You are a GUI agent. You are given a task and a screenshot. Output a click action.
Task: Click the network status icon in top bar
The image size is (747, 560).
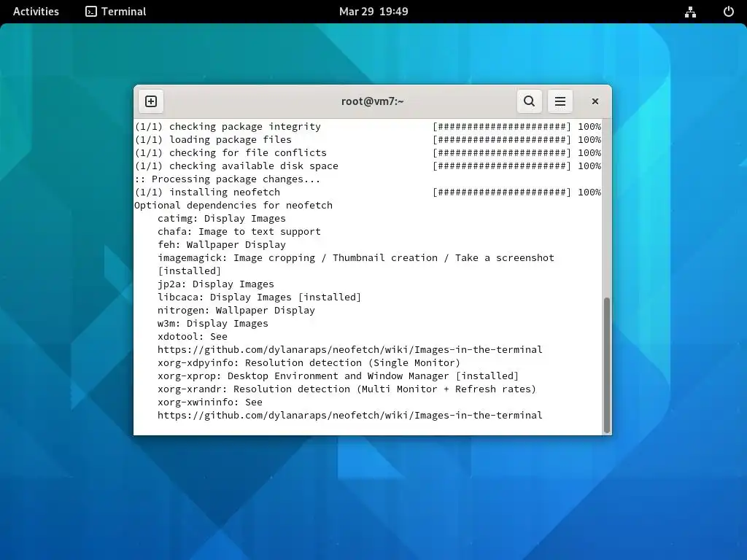(x=690, y=12)
